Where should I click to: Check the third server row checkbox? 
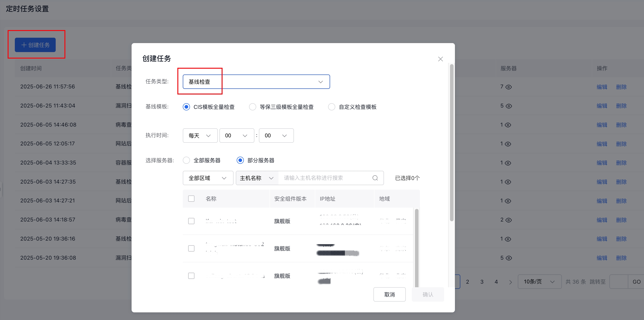point(191,276)
